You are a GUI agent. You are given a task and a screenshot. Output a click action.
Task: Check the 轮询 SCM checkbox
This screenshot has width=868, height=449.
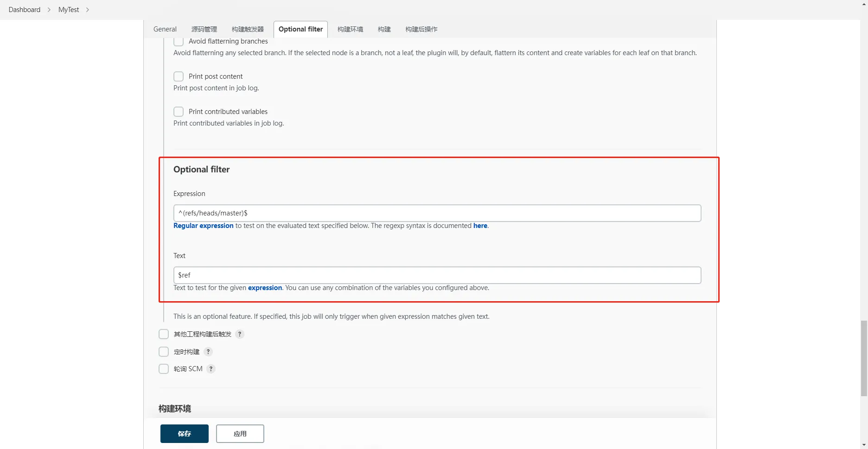click(x=164, y=369)
